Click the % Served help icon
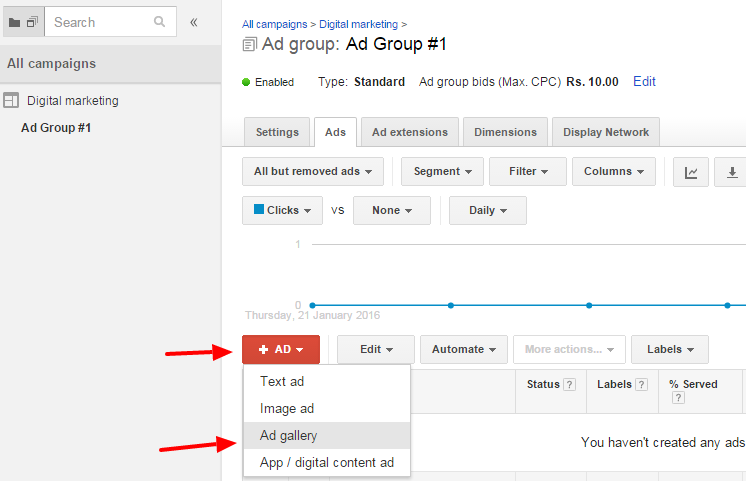The width and height of the screenshot is (746, 481). pos(677,398)
